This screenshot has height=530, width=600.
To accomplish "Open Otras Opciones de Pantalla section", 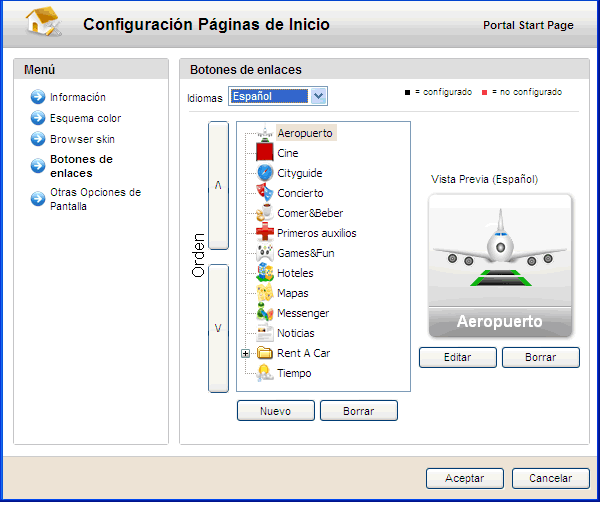I will (95, 199).
